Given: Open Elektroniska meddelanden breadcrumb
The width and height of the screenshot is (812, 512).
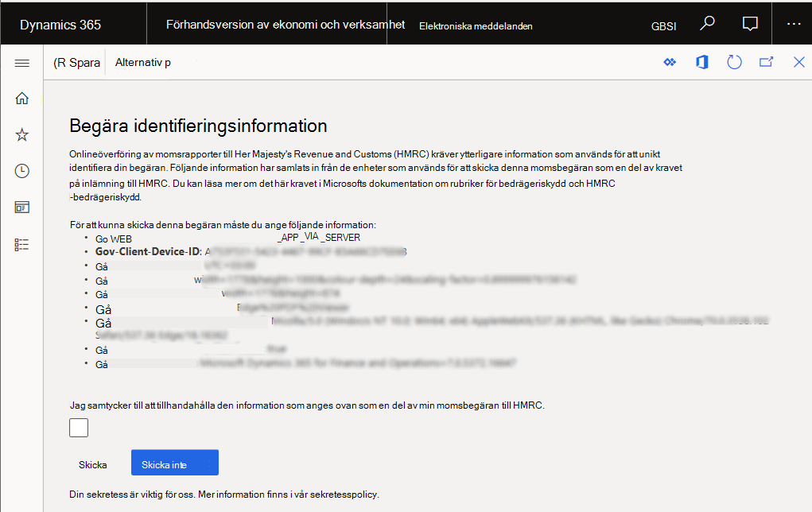Looking at the screenshot, I should click(476, 26).
